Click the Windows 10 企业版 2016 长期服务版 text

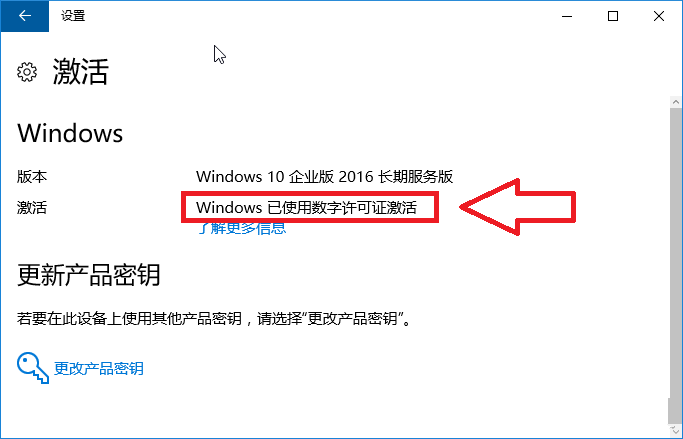coord(325,176)
